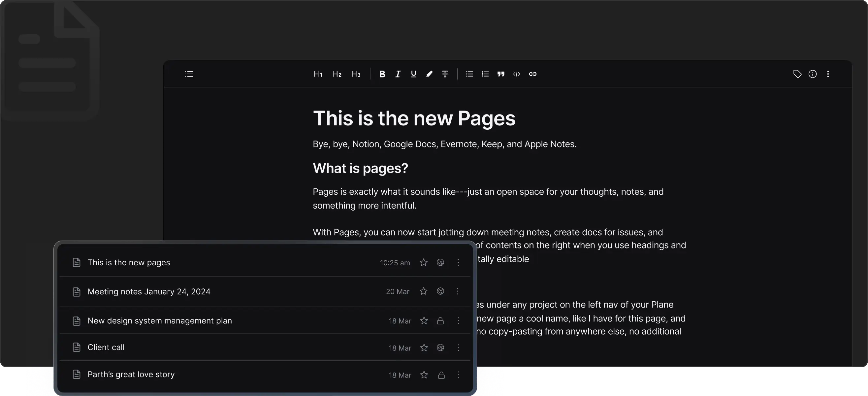This screenshot has width=868, height=396.
Task: Toggle the table of contents sidebar
Action: (x=189, y=74)
